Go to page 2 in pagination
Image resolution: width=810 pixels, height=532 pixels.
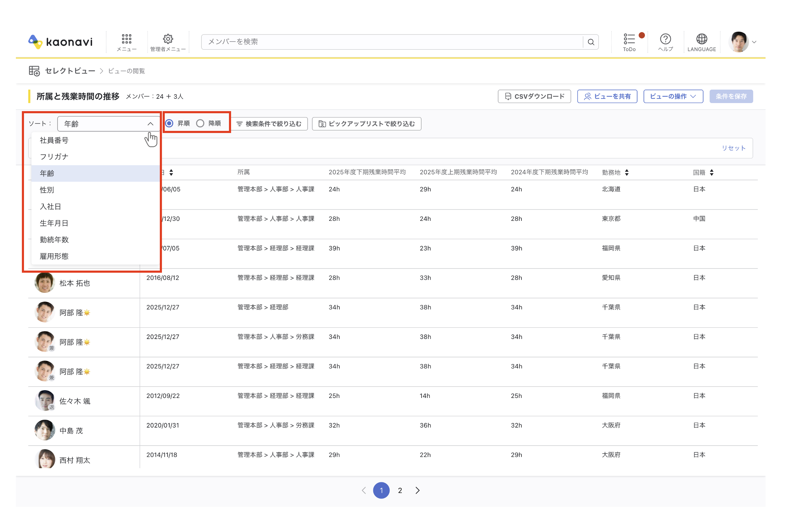click(400, 490)
